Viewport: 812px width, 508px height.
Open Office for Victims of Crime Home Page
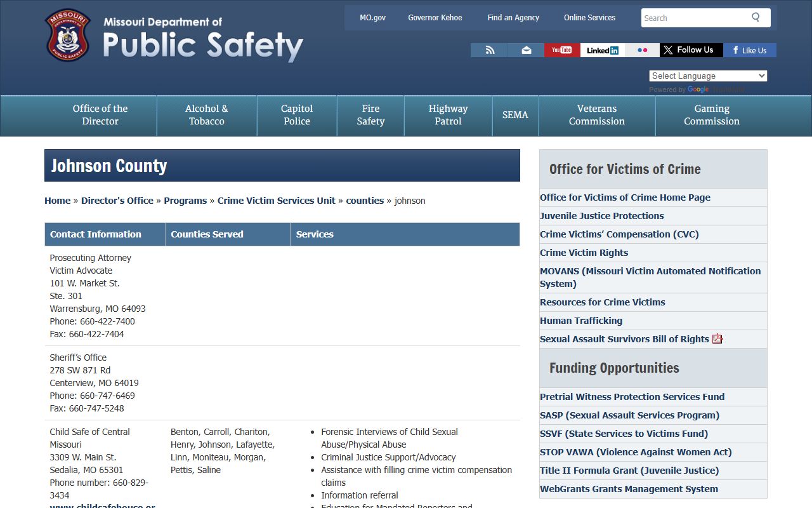(x=625, y=197)
